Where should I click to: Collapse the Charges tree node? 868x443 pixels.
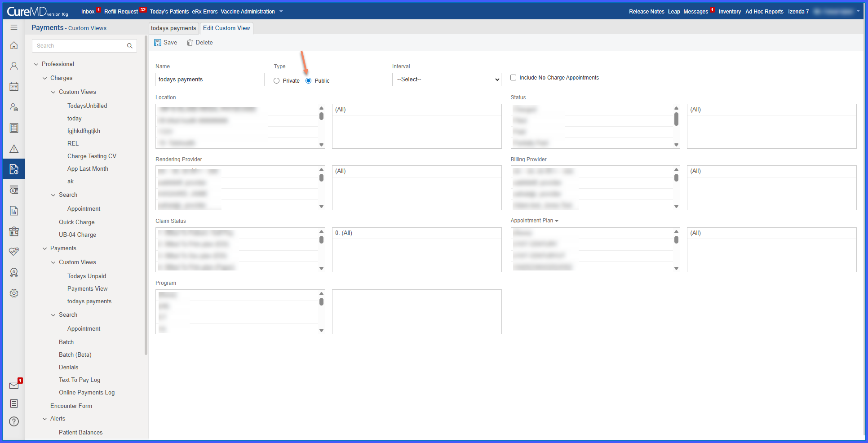coord(45,78)
